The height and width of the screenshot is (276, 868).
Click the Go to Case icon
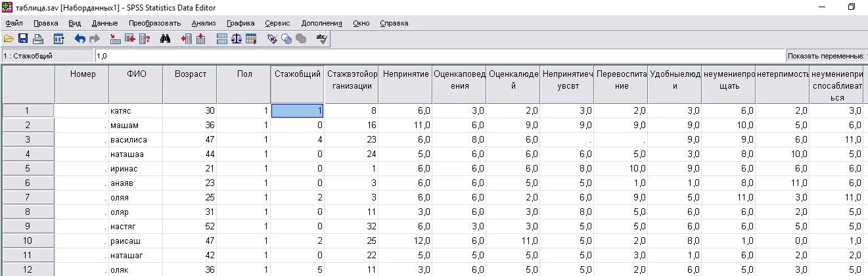tap(115, 39)
